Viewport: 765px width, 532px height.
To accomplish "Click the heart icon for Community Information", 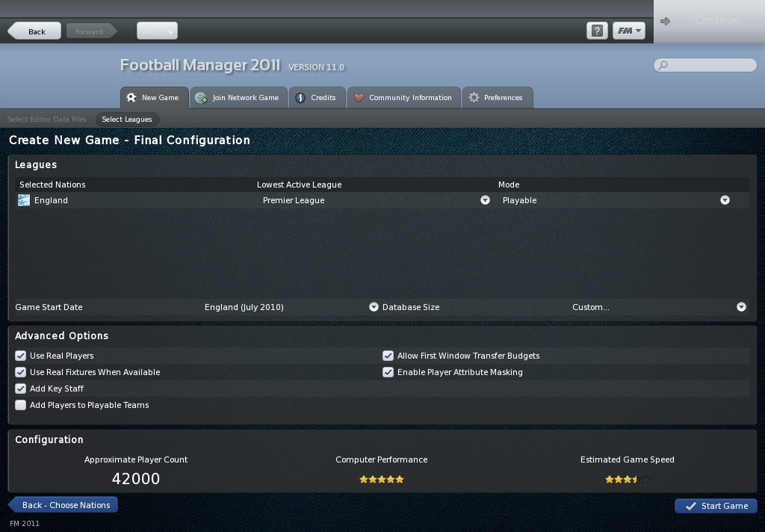I will [359, 98].
